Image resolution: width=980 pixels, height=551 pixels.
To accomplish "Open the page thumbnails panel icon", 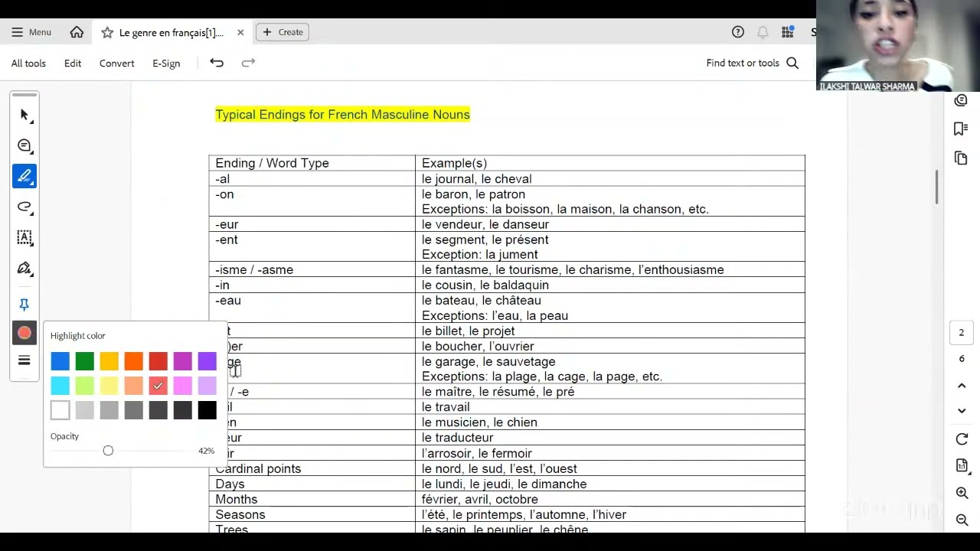I will pyautogui.click(x=962, y=158).
